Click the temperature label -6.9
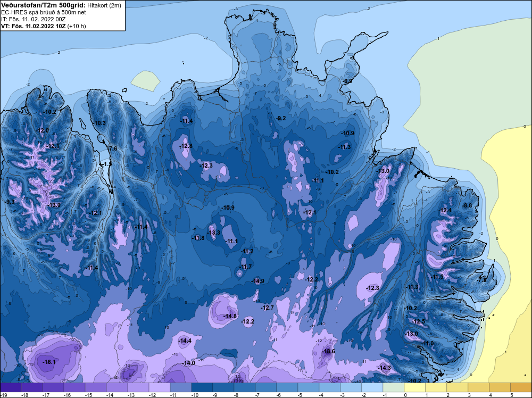 [x=347, y=81]
